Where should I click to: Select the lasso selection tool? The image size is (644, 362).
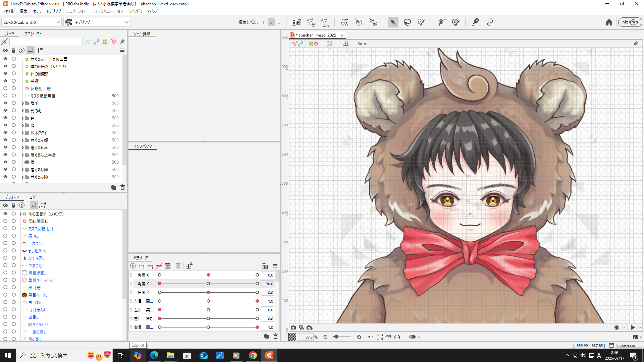(407, 22)
